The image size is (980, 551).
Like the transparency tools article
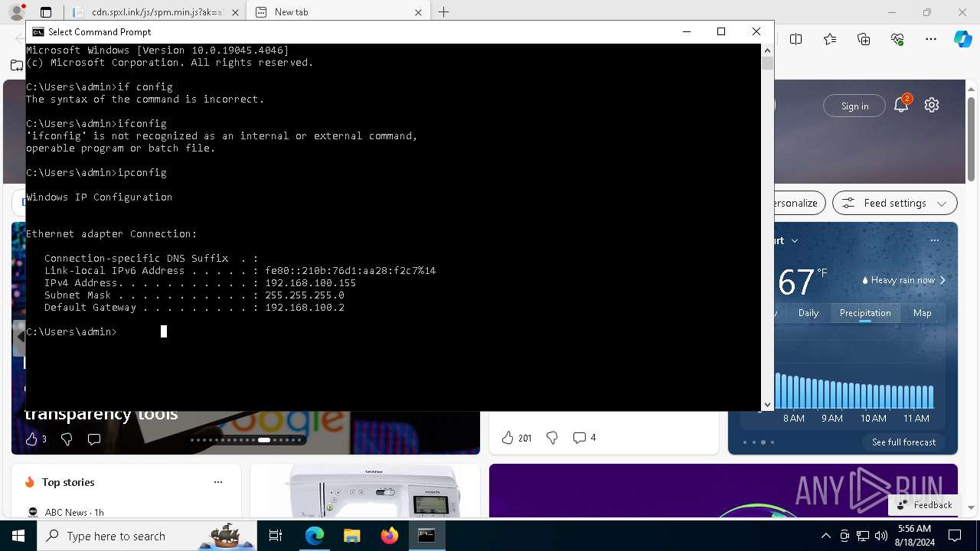click(x=31, y=439)
